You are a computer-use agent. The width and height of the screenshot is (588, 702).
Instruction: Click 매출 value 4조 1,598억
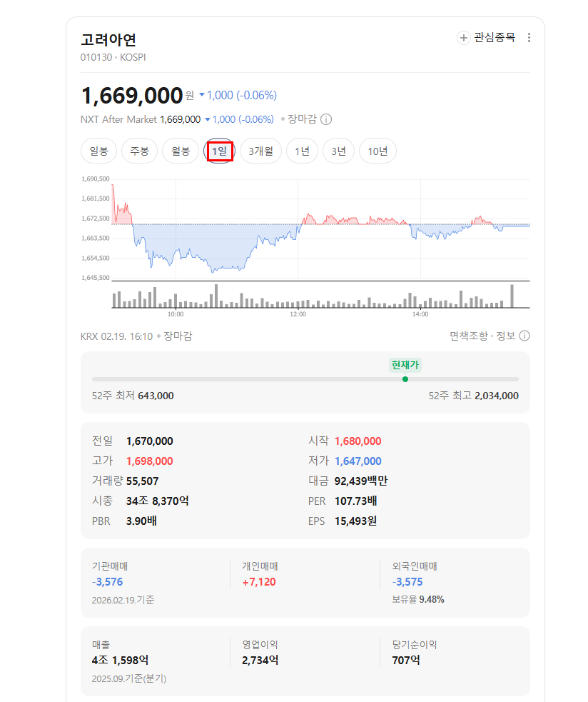pos(120,661)
